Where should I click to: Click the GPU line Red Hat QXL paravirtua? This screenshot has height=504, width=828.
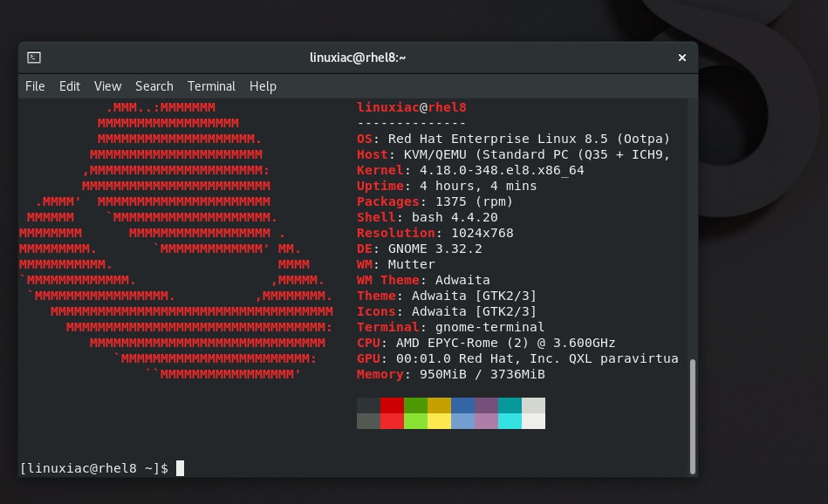(x=517, y=358)
